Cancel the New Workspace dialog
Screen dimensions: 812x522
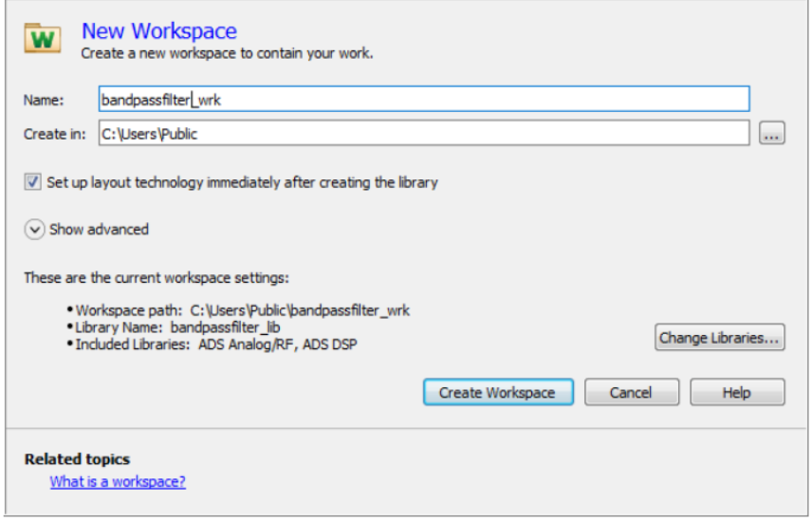pyautogui.click(x=631, y=392)
